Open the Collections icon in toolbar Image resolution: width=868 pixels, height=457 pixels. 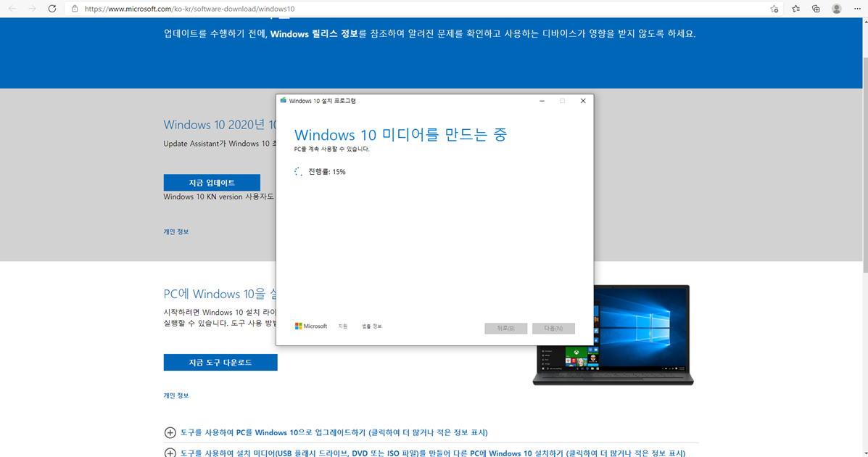tap(816, 9)
